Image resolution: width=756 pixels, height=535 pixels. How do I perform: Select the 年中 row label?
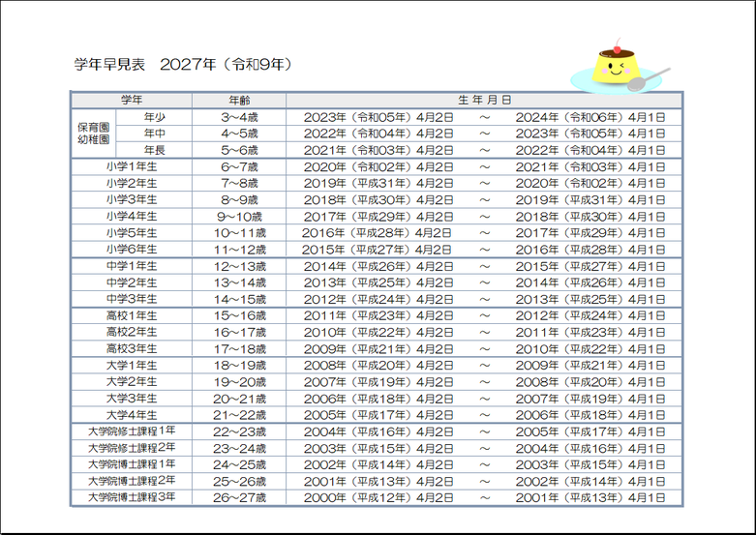pyautogui.click(x=154, y=134)
